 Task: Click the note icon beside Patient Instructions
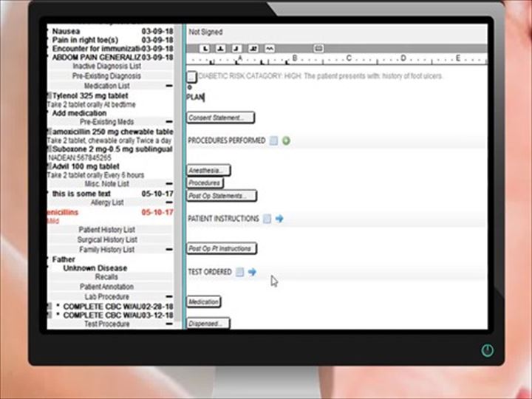267,219
